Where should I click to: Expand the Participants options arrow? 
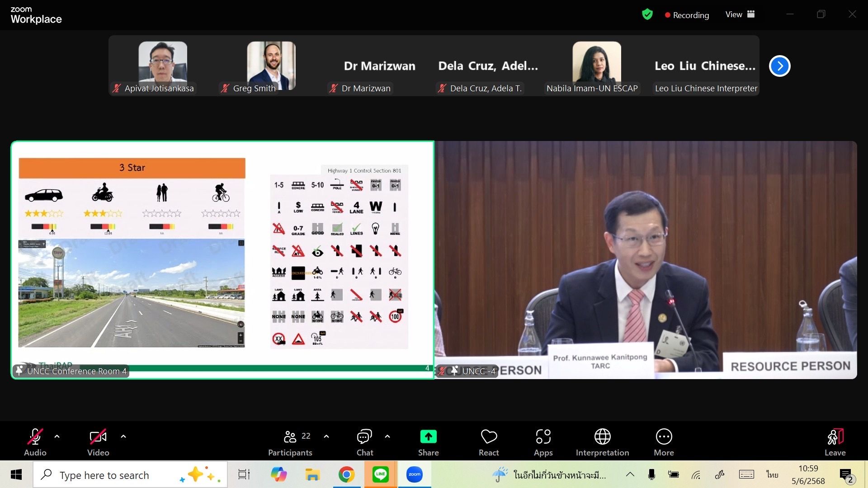[x=326, y=436]
